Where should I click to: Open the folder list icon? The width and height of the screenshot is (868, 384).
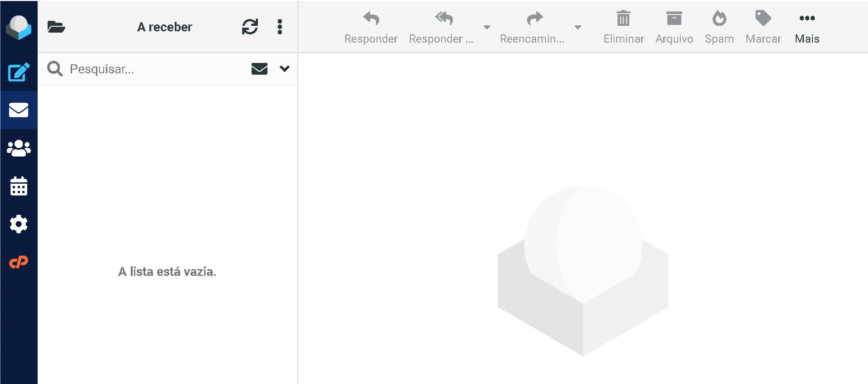(56, 27)
